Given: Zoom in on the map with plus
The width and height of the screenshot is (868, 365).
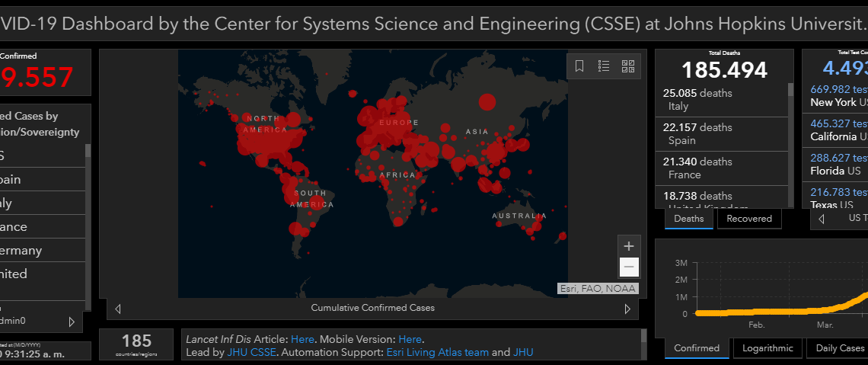Looking at the screenshot, I should pyautogui.click(x=628, y=246).
